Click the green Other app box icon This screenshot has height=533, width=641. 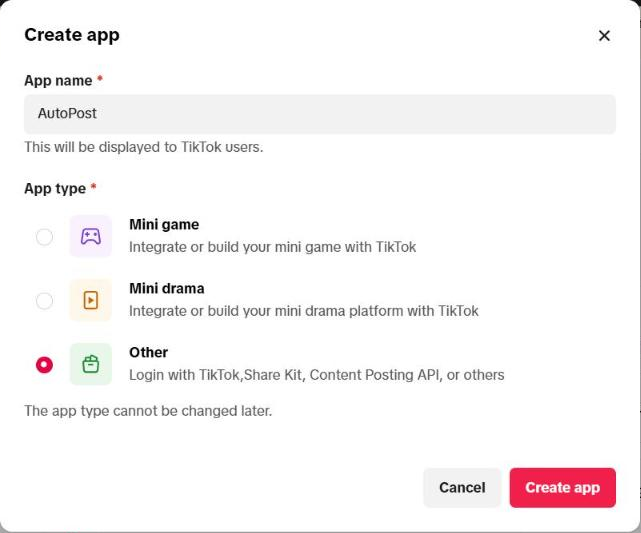(91, 364)
